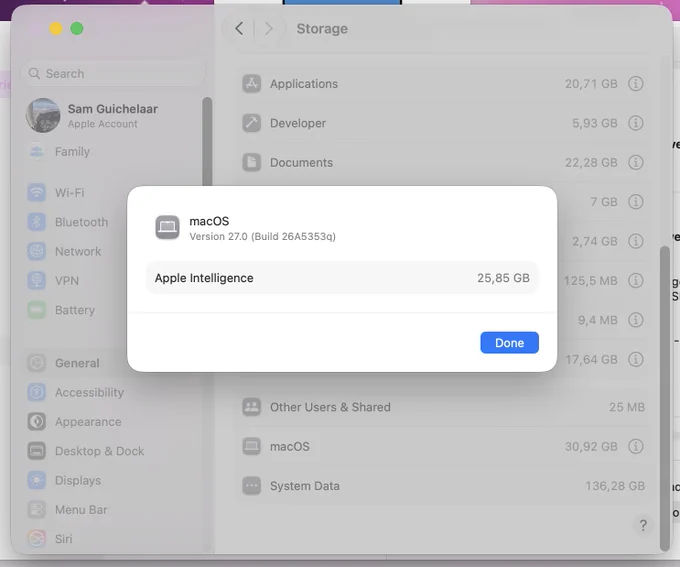
Task: Click the 25,85 GB value in the dialog
Action: (503, 278)
